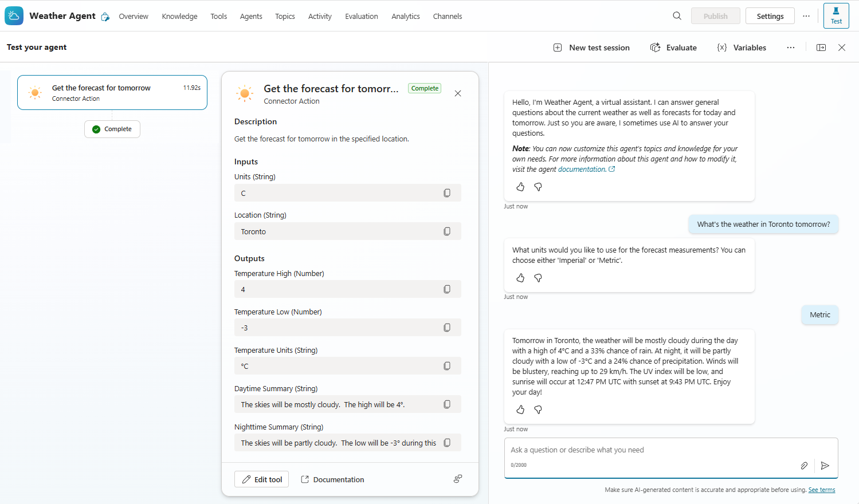Give thumbs up to the Toronto forecast reply

pos(520,409)
